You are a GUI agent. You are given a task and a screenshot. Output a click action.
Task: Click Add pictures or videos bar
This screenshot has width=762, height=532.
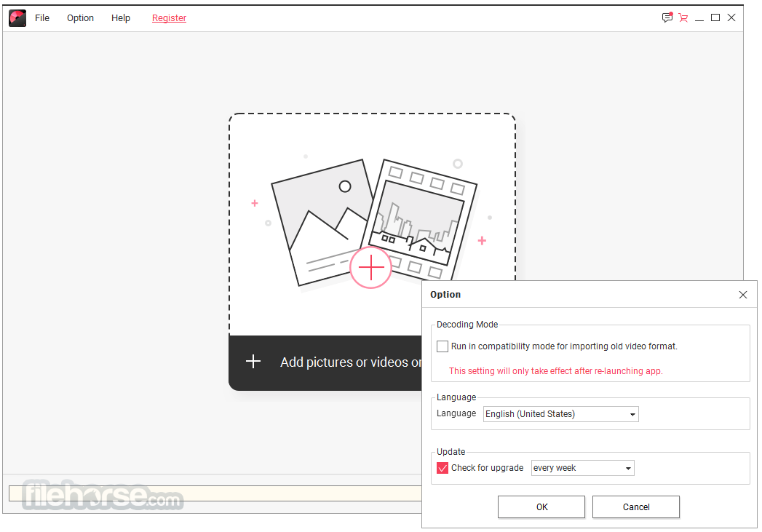click(x=325, y=362)
